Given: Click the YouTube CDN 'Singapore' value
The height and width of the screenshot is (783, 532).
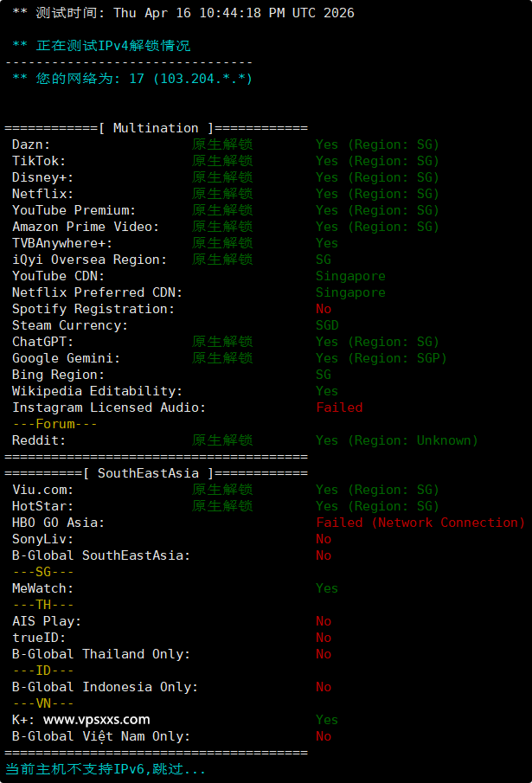Looking at the screenshot, I should pos(350,276).
